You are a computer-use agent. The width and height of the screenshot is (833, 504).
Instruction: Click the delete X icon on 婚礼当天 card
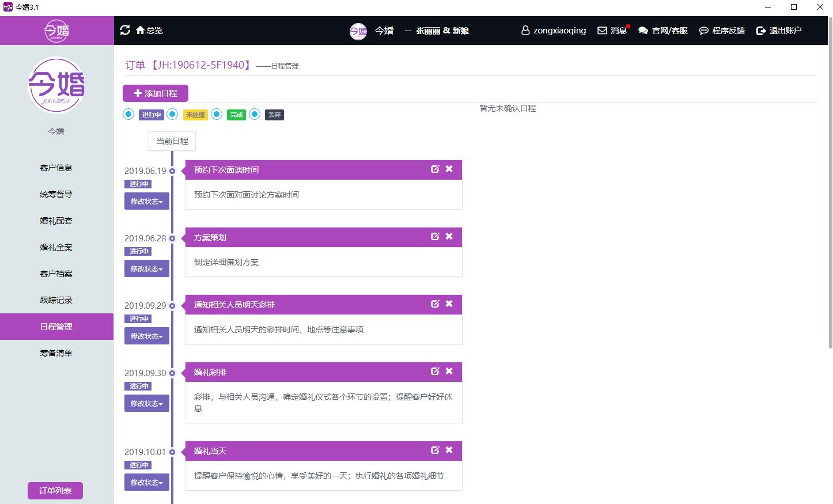pos(449,450)
